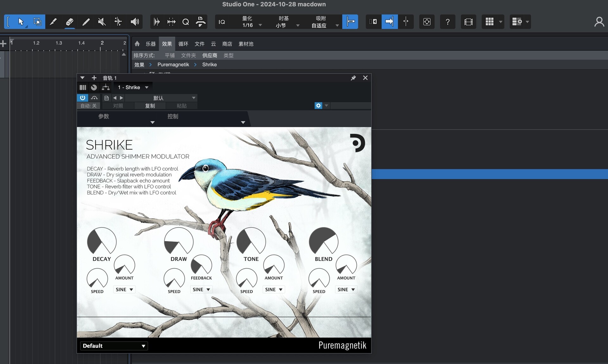
Task: Load next preset arrow
Action: tap(121, 98)
